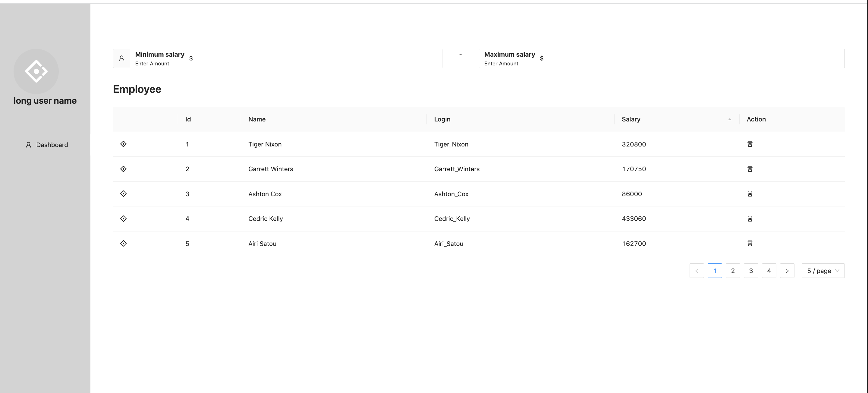The width and height of the screenshot is (868, 393).
Task: Delete Ashton Cox with trash icon
Action: (750, 193)
